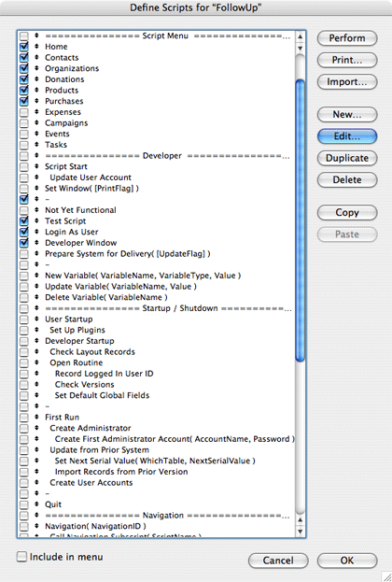Cancel the Define Scripts dialog
This screenshot has width=392, height=582.
[x=278, y=561]
